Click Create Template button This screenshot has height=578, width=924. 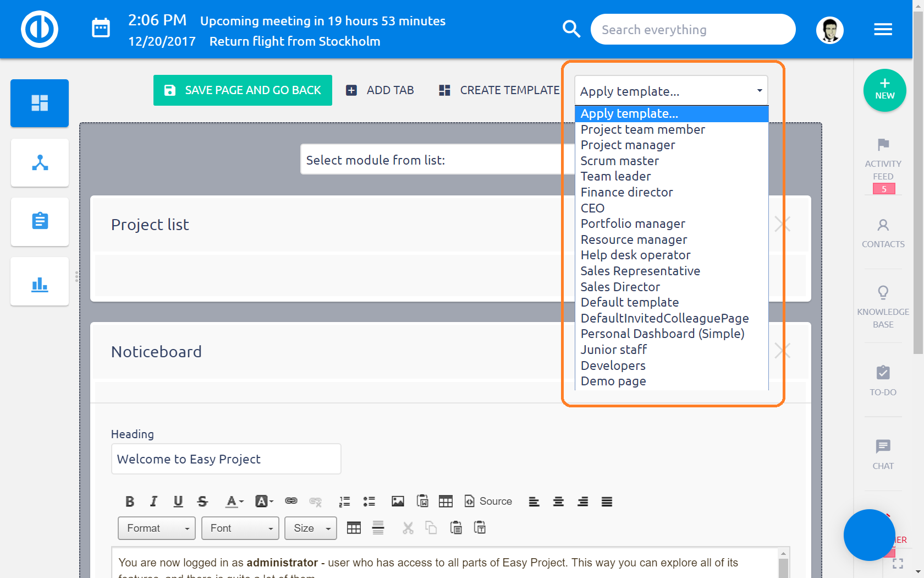point(499,90)
